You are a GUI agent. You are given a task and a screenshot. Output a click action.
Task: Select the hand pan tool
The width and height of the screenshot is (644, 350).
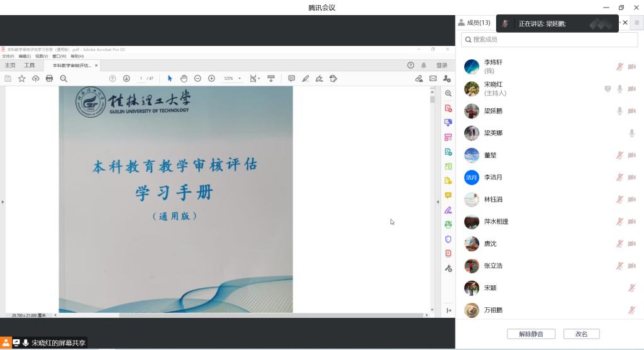pyautogui.click(x=184, y=79)
